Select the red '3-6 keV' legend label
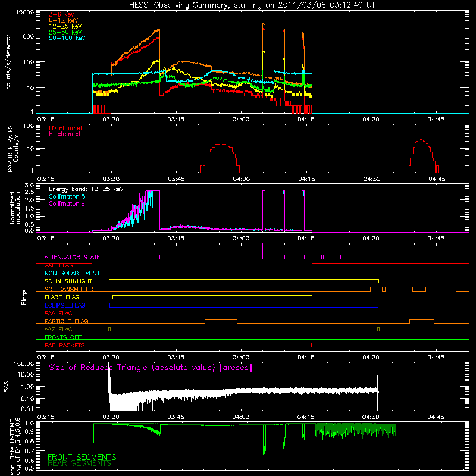The width and height of the screenshot is (476, 476). [61, 14]
